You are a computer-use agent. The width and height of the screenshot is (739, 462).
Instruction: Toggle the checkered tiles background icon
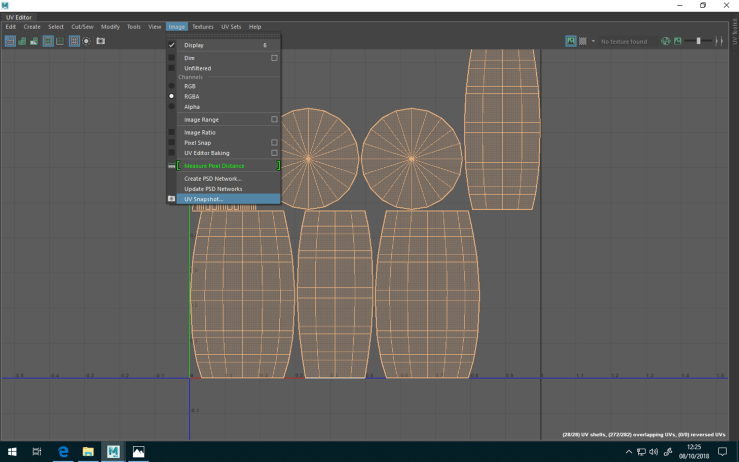583,41
